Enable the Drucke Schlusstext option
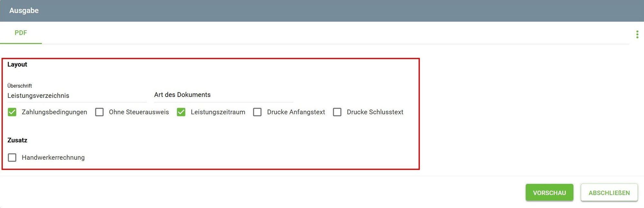The image size is (644, 208). (x=337, y=112)
